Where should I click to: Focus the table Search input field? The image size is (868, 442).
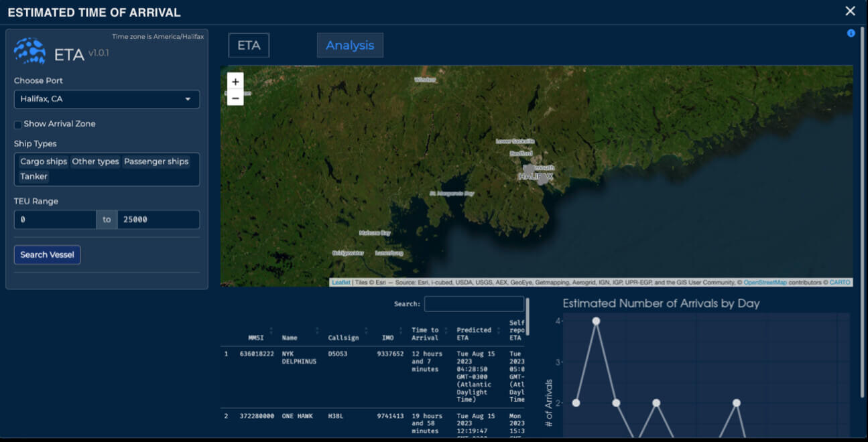tap(474, 304)
